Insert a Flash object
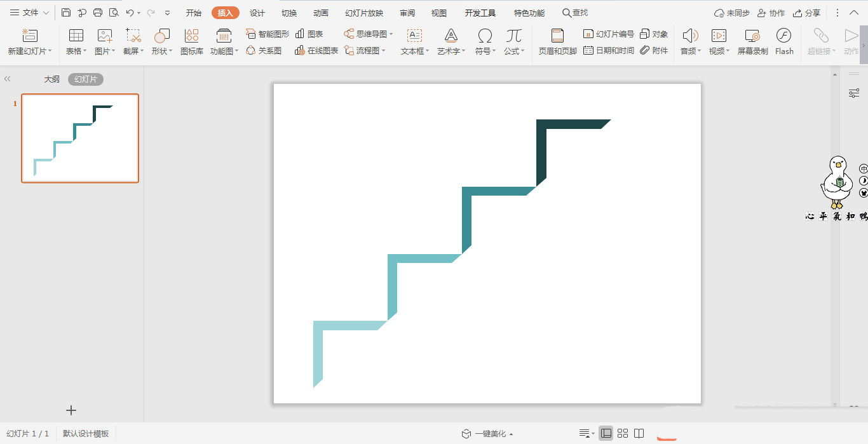Image resolution: width=868 pixels, height=444 pixels. [784, 42]
